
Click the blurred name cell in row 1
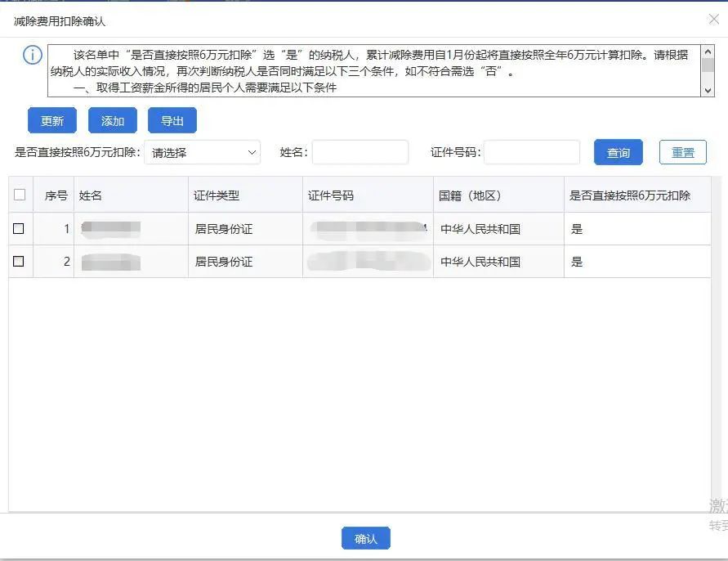coord(131,229)
